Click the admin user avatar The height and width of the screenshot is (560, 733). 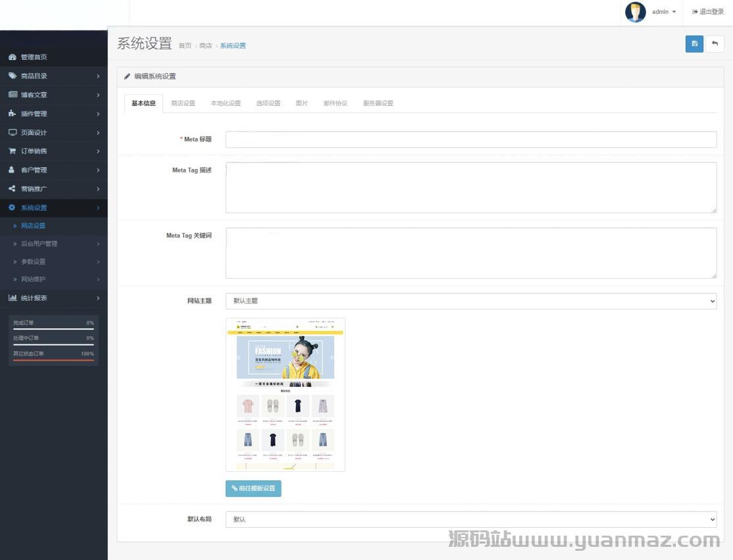[635, 12]
